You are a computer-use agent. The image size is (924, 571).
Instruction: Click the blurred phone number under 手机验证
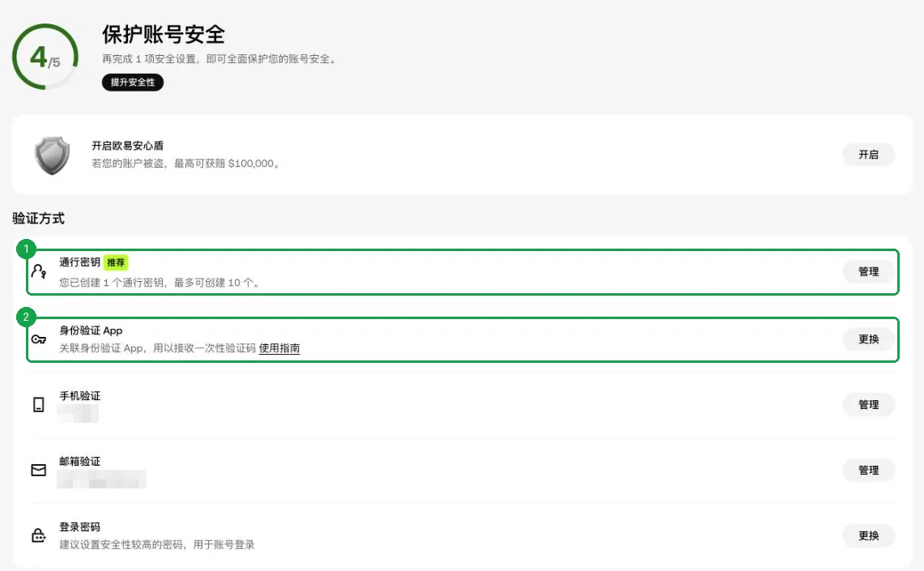coord(78,414)
